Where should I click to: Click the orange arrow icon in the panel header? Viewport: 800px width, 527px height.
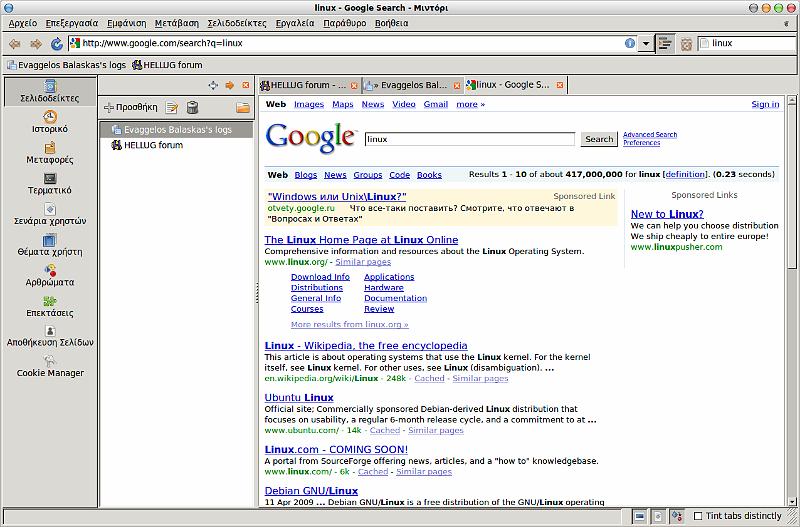tap(230, 85)
